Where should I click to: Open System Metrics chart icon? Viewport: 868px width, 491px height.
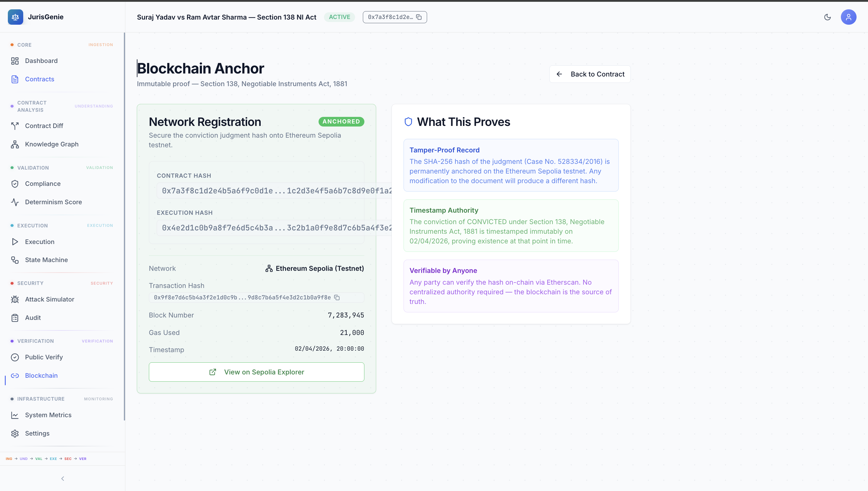click(15, 415)
